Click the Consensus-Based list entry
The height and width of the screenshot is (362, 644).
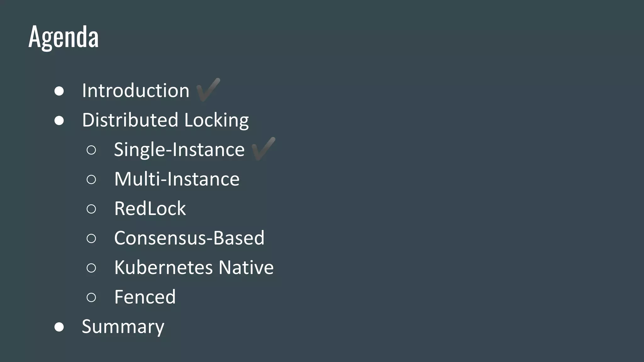[x=189, y=238]
